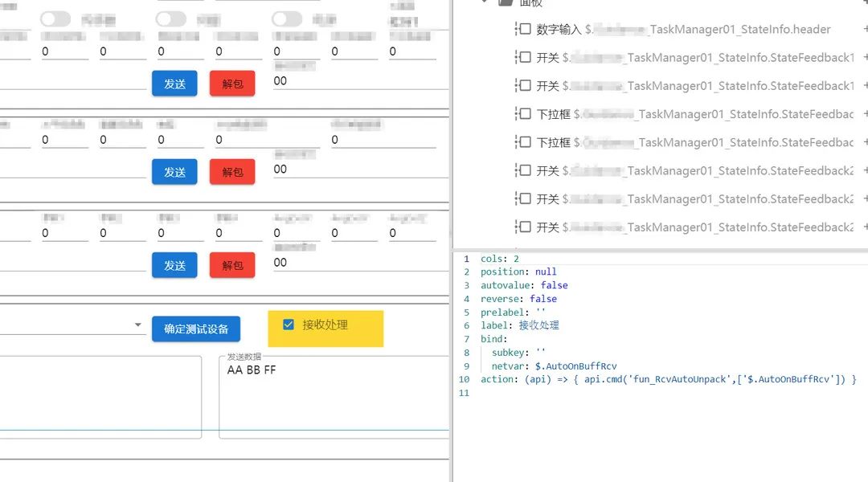Screen dimensions: 868x482
Task: Click the 'reverse: false' code line
Action: click(x=518, y=299)
